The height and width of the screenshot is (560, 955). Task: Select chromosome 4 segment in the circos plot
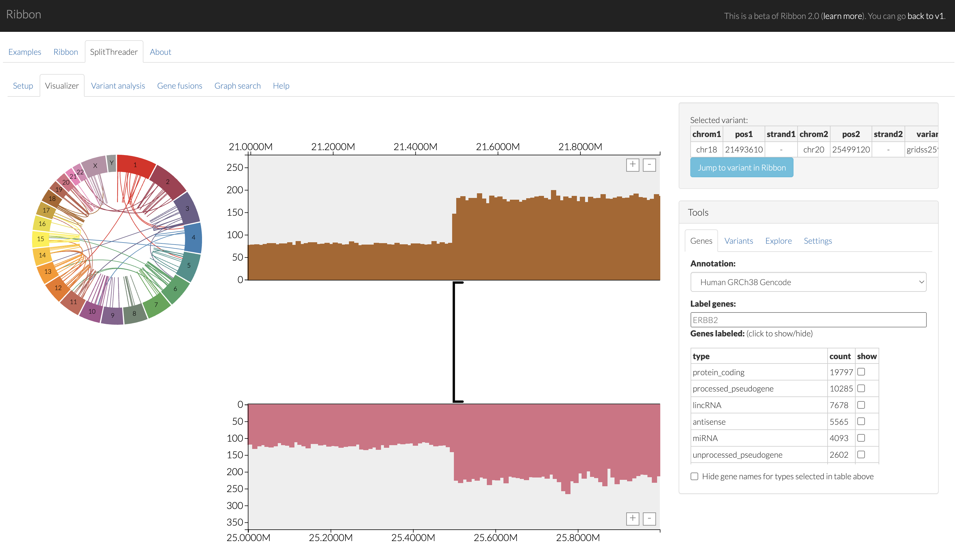click(x=193, y=238)
